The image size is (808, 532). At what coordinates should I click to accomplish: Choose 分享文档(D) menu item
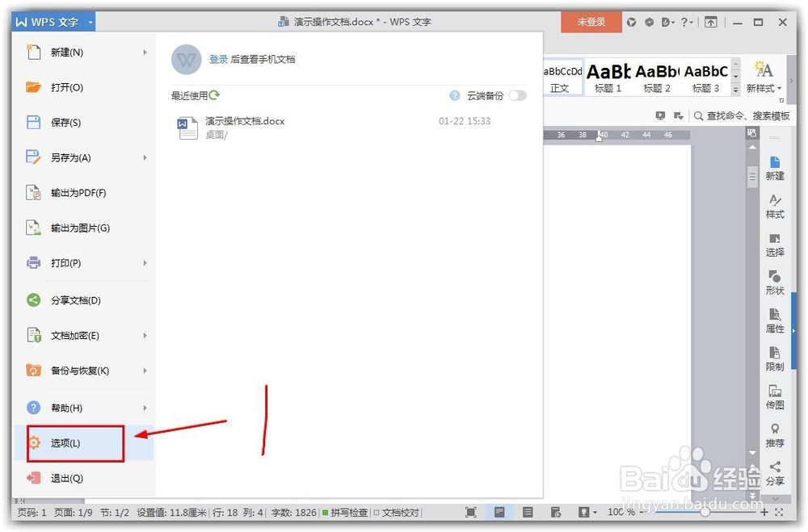[x=84, y=300]
